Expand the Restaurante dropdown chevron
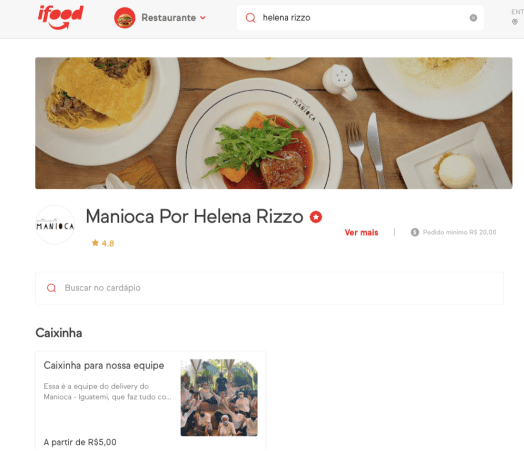 (x=203, y=18)
